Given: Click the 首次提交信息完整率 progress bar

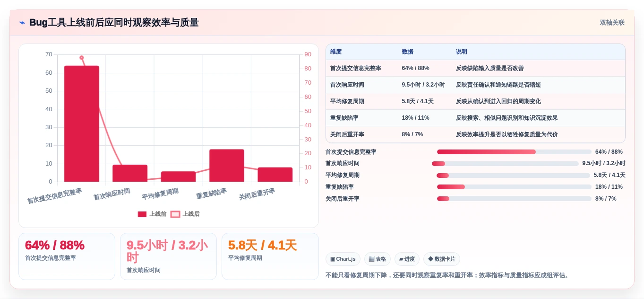Looking at the screenshot, I should 514,152.
